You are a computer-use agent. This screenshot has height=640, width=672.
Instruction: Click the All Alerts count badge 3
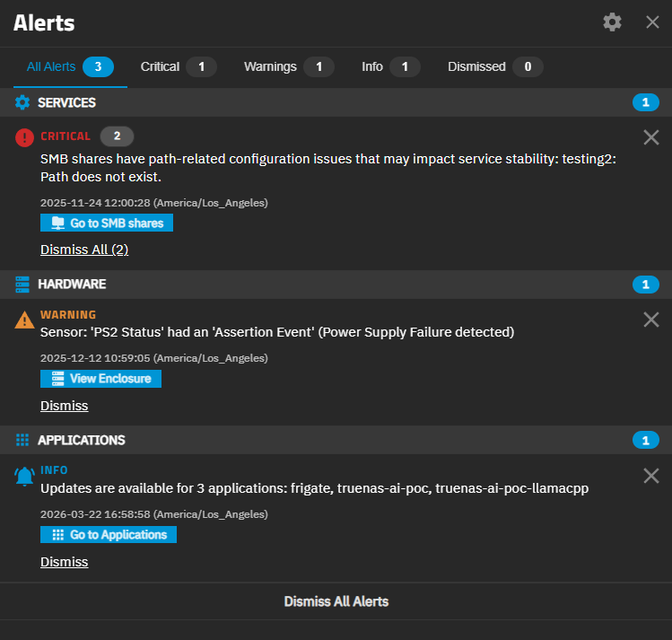(98, 66)
